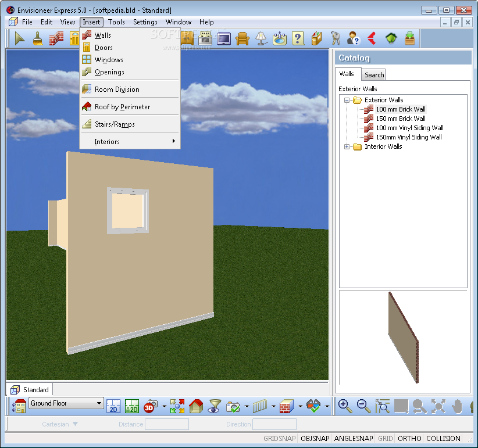Choose Stairs/Ramps menu entry

click(x=130, y=124)
